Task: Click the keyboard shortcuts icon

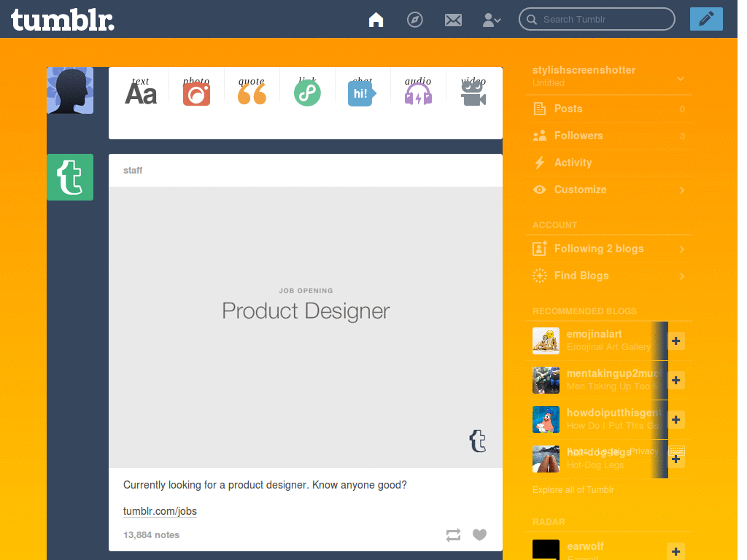Action: 676,451
